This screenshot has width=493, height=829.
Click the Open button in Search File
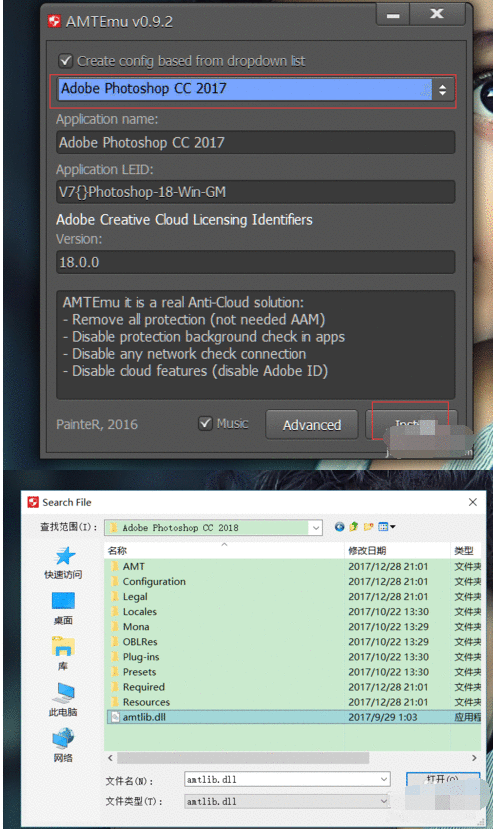click(x=442, y=779)
